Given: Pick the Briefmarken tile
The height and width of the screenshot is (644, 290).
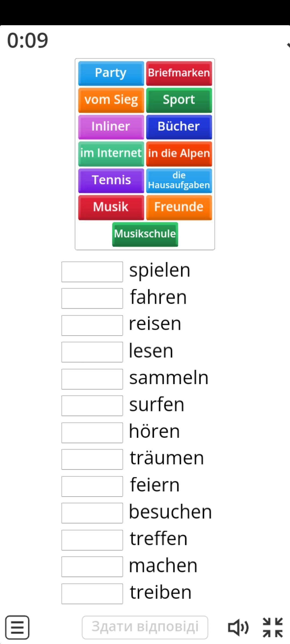Looking at the screenshot, I should [x=179, y=73].
